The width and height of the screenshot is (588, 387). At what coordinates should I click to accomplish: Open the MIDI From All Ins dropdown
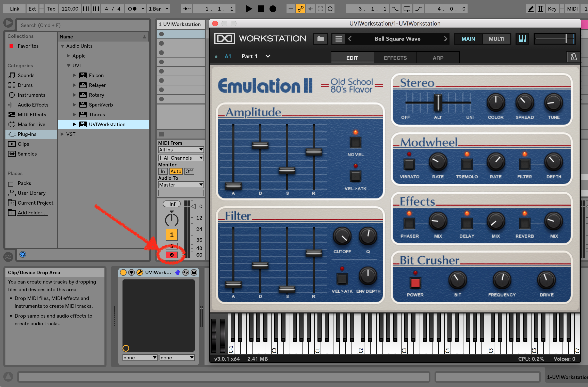point(181,150)
